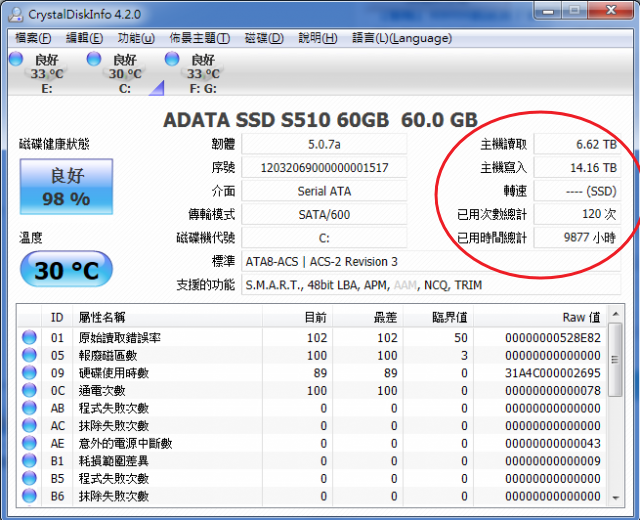This screenshot has width=640, height=520.
Task: Click status orb of attribute AC row
Action: (29, 425)
